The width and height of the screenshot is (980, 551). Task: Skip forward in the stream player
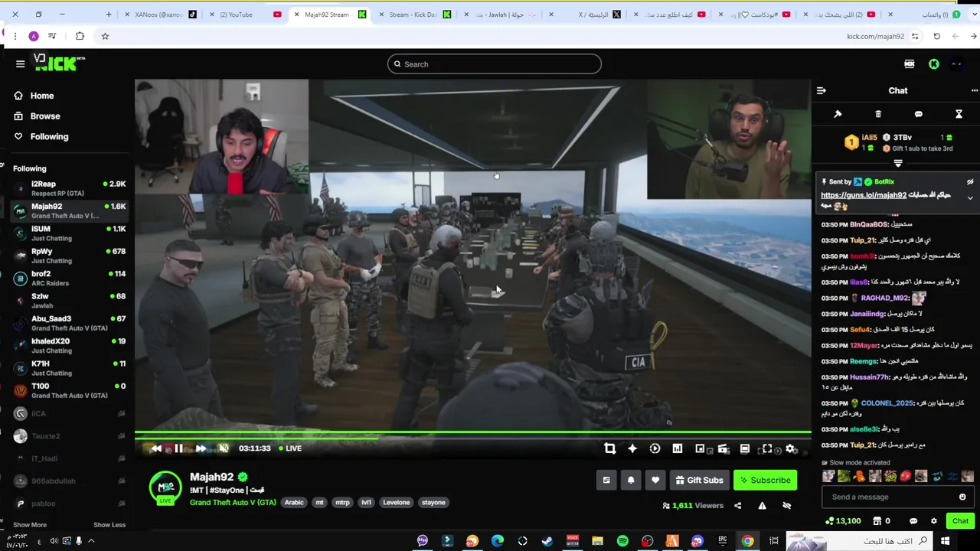(x=201, y=448)
